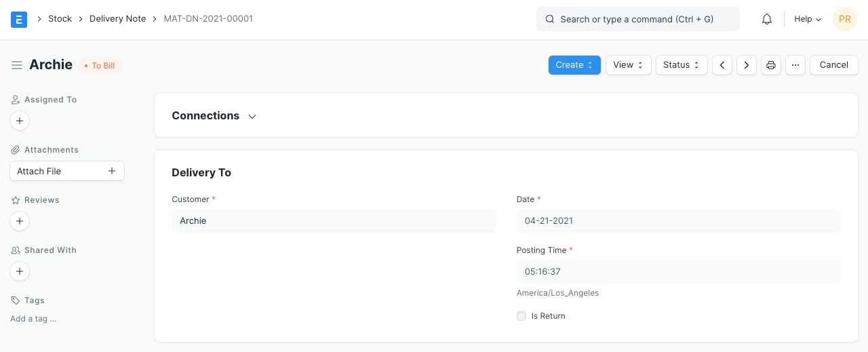Enable the Is Return checkbox

coord(521,316)
